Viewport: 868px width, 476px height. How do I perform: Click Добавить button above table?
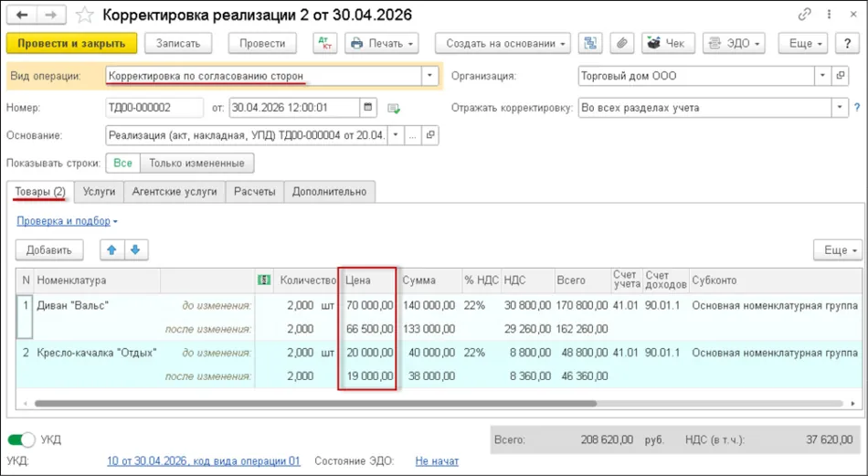(x=49, y=250)
